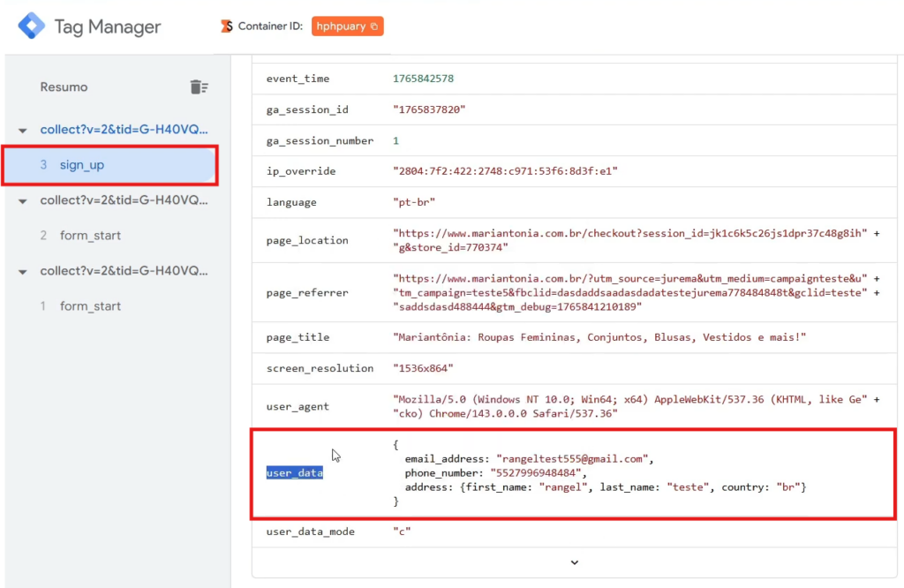The height and width of the screenshot is (588, 904).
Task: Copy the container ID hphpuary
Action: coord(348,26)
